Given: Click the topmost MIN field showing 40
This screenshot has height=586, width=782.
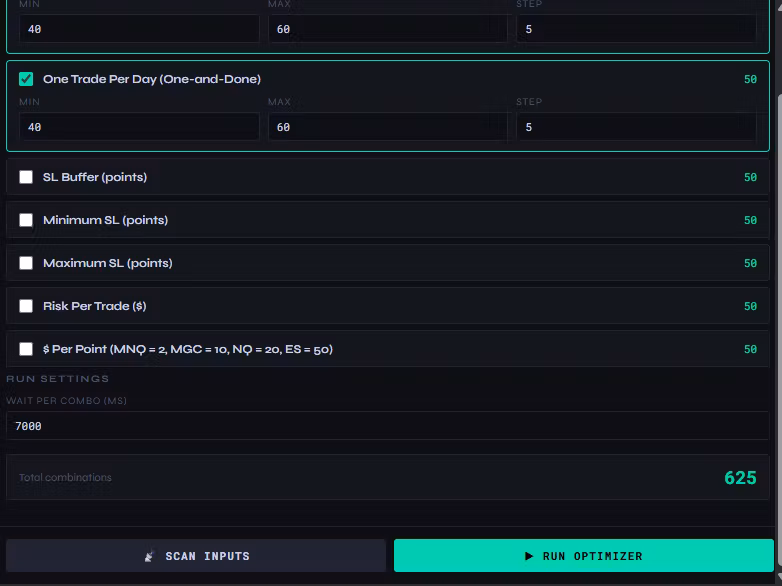Looking at the screenshot, I should [139, 29].
